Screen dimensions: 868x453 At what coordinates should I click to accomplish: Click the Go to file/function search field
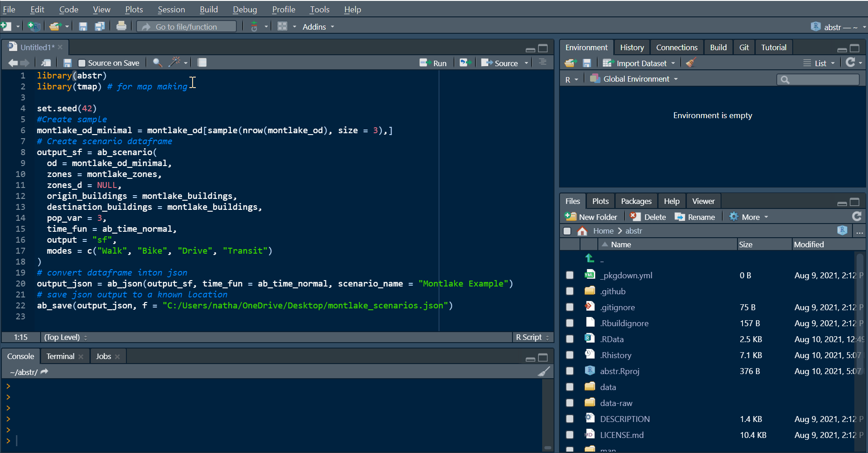pos(187,26)
